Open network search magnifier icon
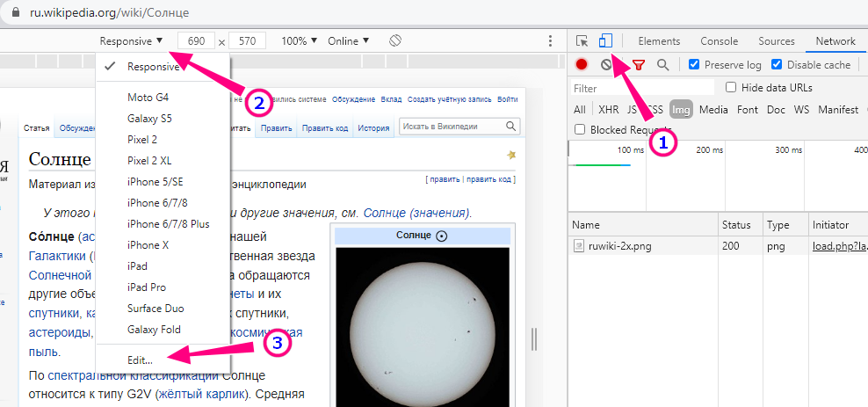This screenshot has height=407, width=868. (663, 64)
